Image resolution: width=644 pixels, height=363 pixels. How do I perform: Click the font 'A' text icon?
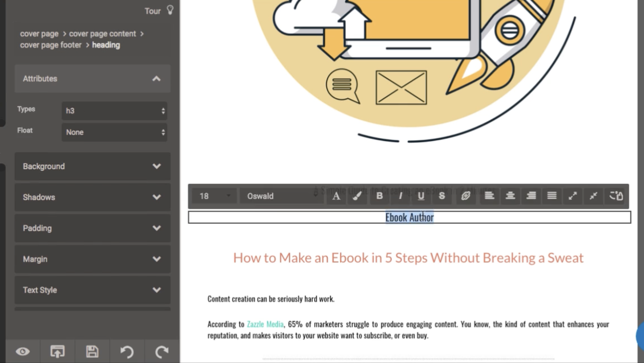[x=336, y=196]
